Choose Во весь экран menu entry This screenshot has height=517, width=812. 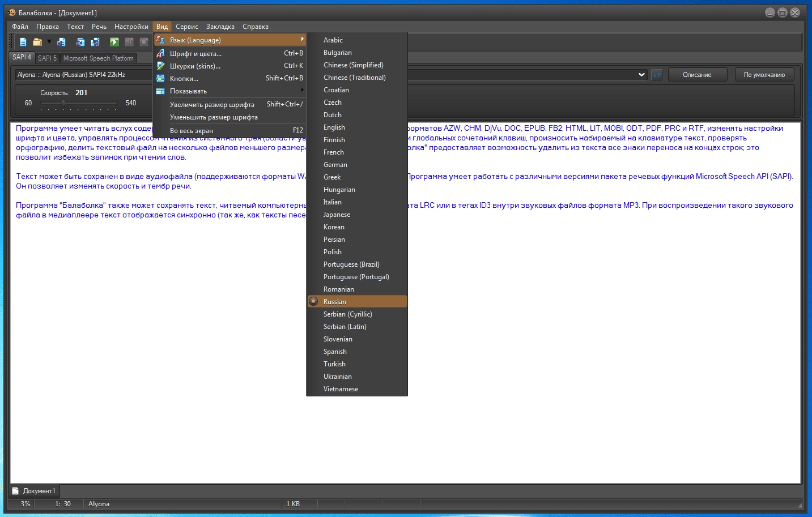coord(229,130)
